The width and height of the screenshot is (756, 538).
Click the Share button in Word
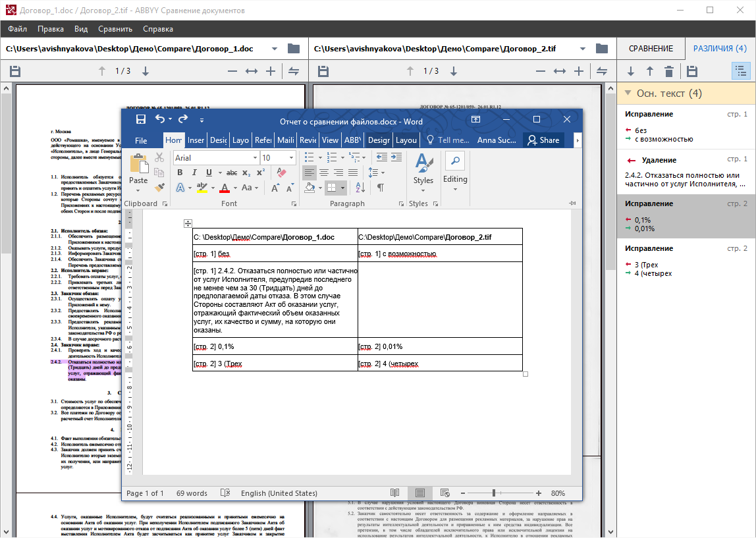click(543, 140)
